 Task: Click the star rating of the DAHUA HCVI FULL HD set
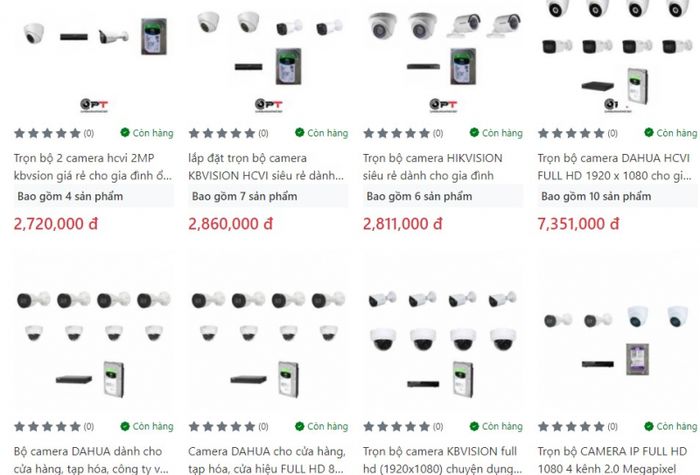click(571, 133)
